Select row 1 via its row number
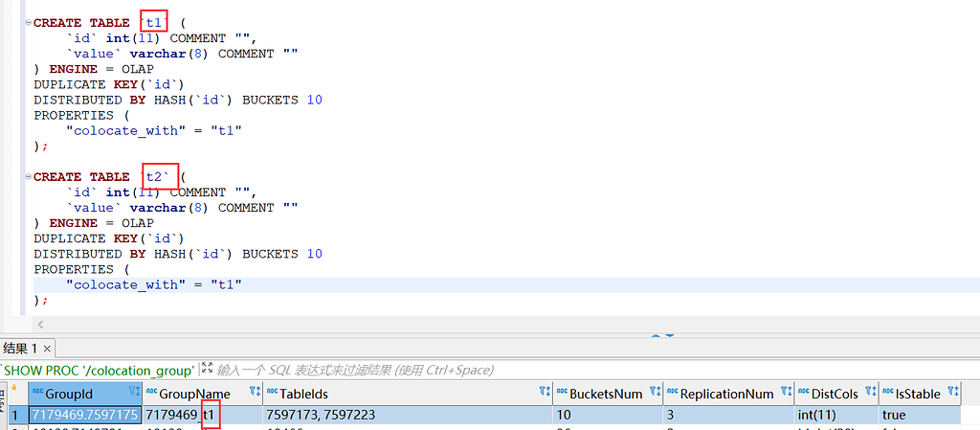 [x=14, y=415]
